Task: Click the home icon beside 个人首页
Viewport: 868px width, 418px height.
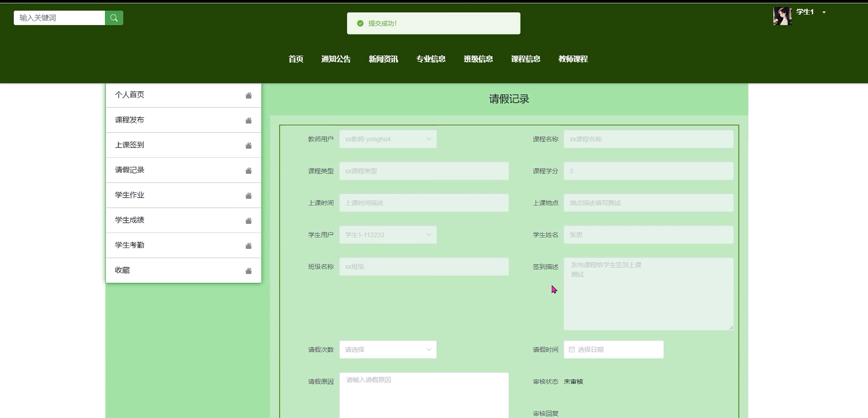Action: (x=248, y=96)
